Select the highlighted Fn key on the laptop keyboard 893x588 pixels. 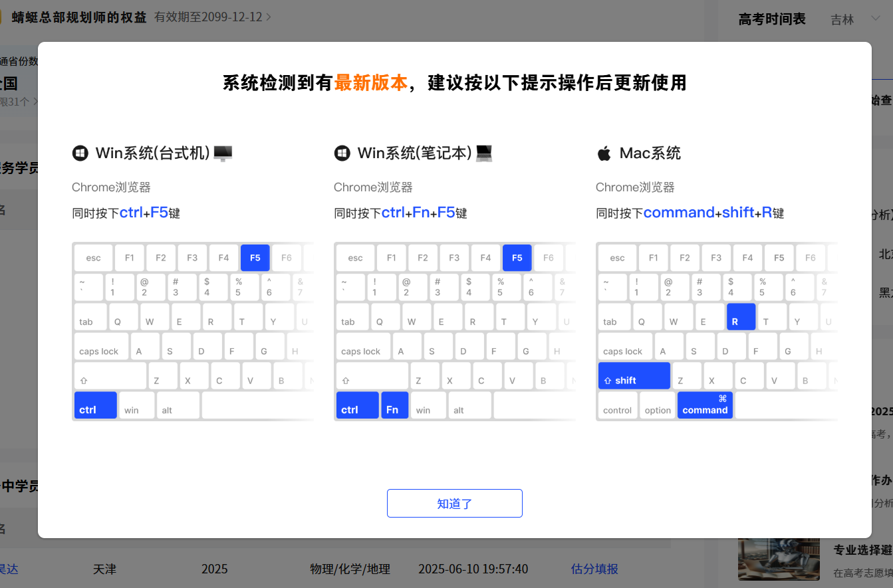394,405
